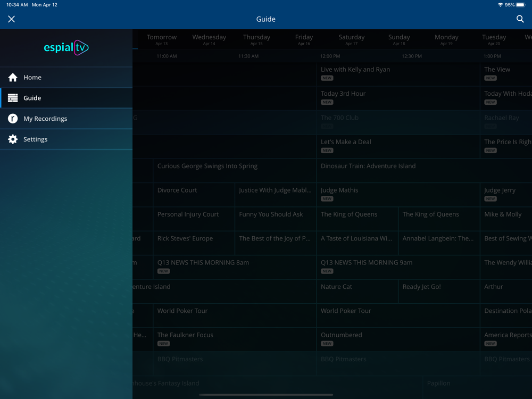This screenshot has width=532, height=399.
Task: Click the My Recordings 'r' icon
Action: pos(13,119)
